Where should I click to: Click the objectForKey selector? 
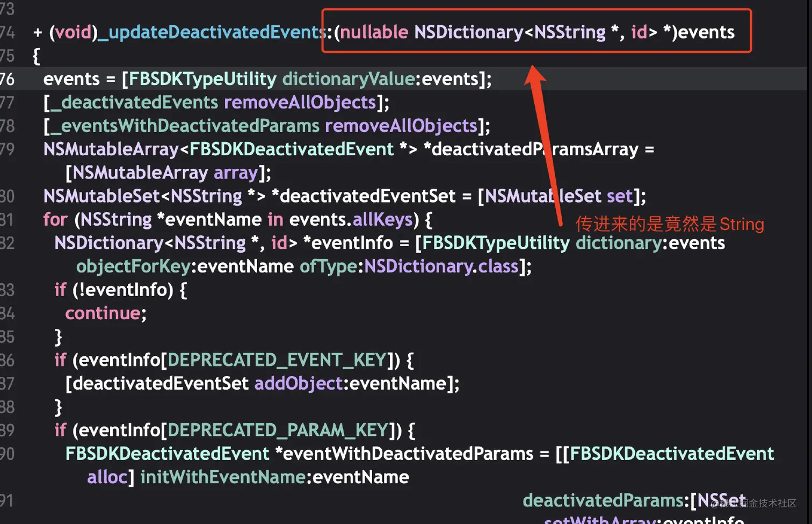pos(133,266)
